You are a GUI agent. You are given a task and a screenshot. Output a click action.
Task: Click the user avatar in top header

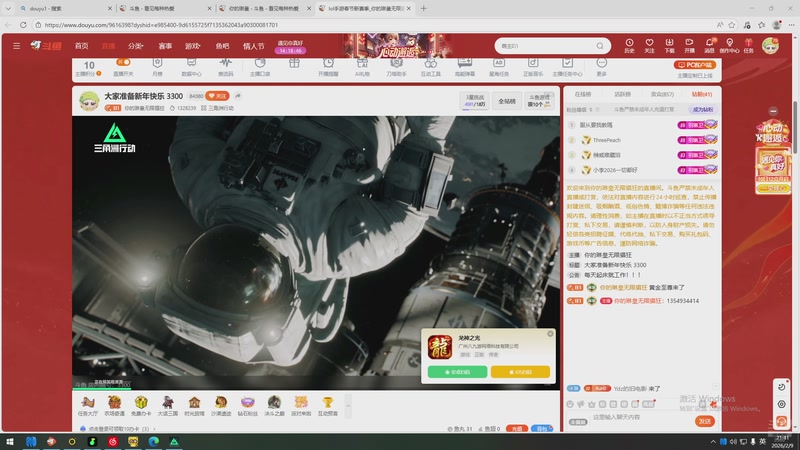coord(770,46)
